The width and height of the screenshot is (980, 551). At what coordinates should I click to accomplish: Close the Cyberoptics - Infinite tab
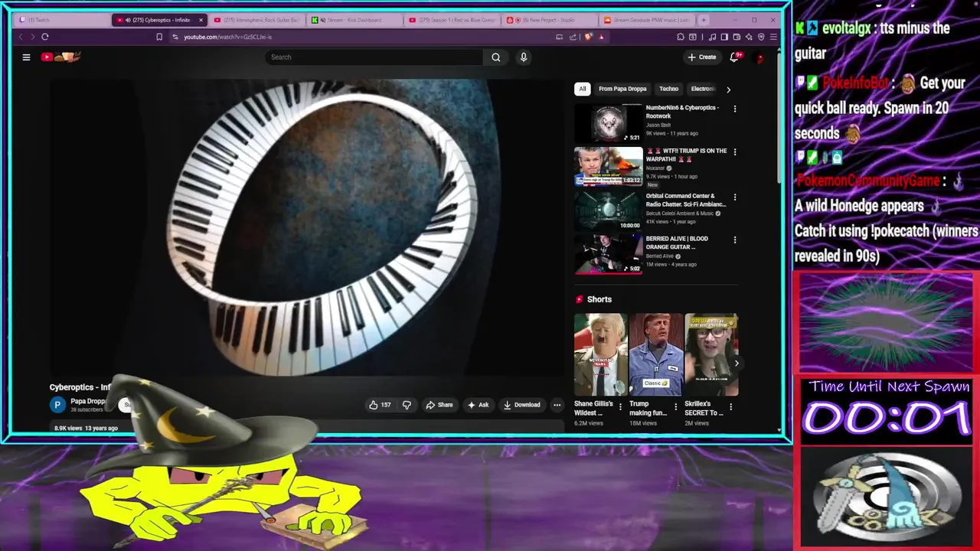pos(201,20)
